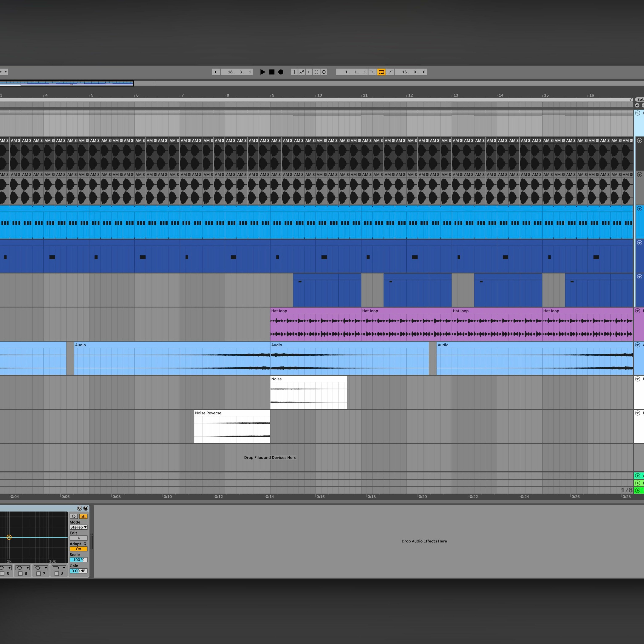The width and height of the screenshot is (644, 644).
Task: Enable EQ band 5 checkbox
Action: (x=2, y=574)
